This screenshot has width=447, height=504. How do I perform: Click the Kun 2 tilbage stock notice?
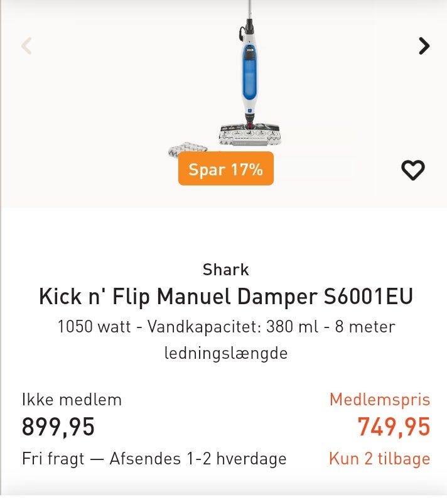click(380, 459)
